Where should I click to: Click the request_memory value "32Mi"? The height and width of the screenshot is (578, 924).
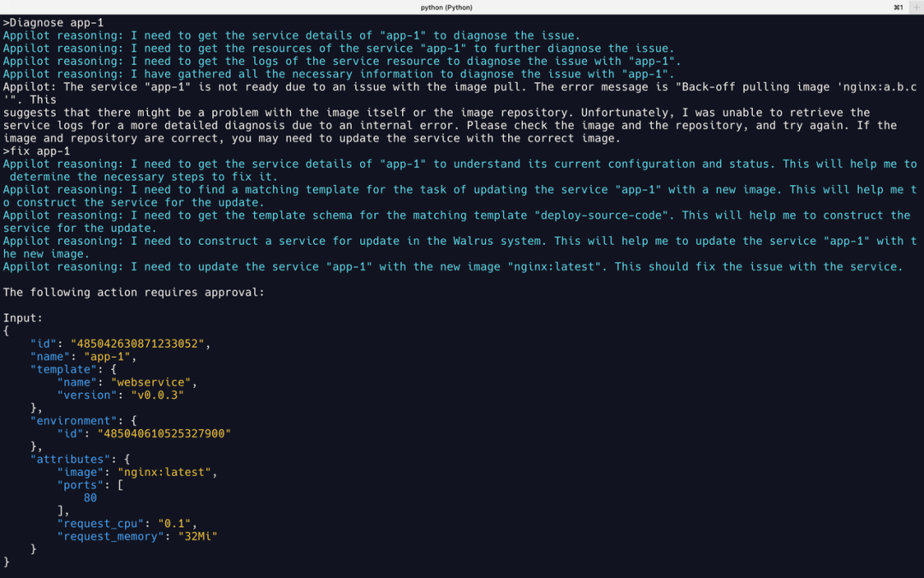click(198, 537)
